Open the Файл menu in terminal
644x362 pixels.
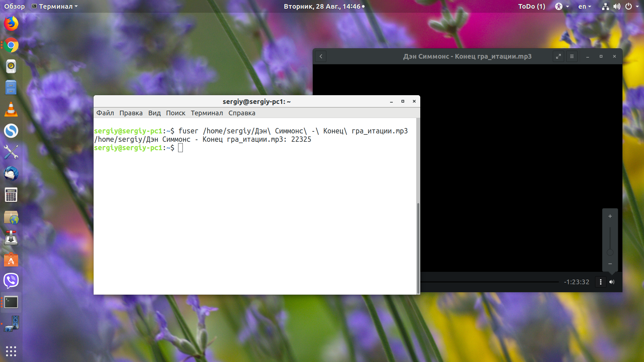[105, 113]
